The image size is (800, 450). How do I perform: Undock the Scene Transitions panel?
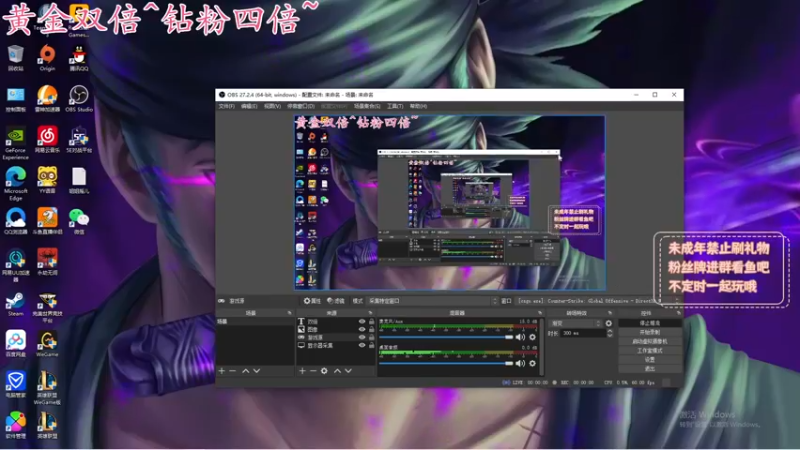(609, 313)
